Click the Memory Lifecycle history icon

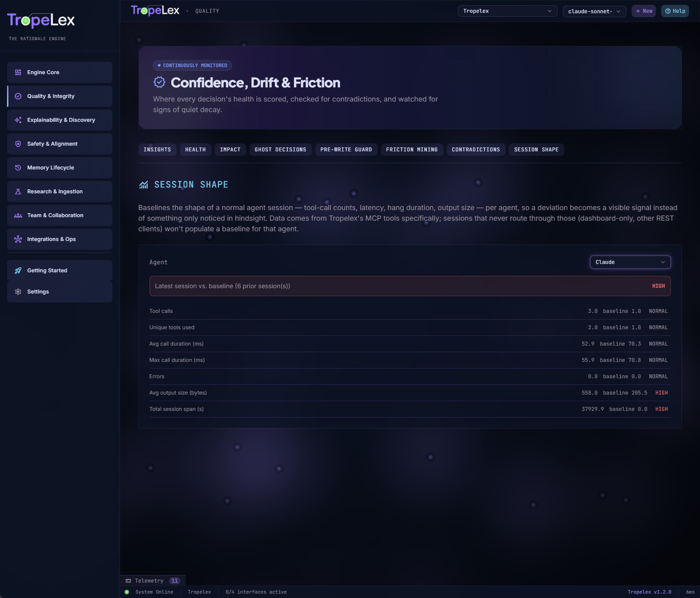(x=18, y=168)
